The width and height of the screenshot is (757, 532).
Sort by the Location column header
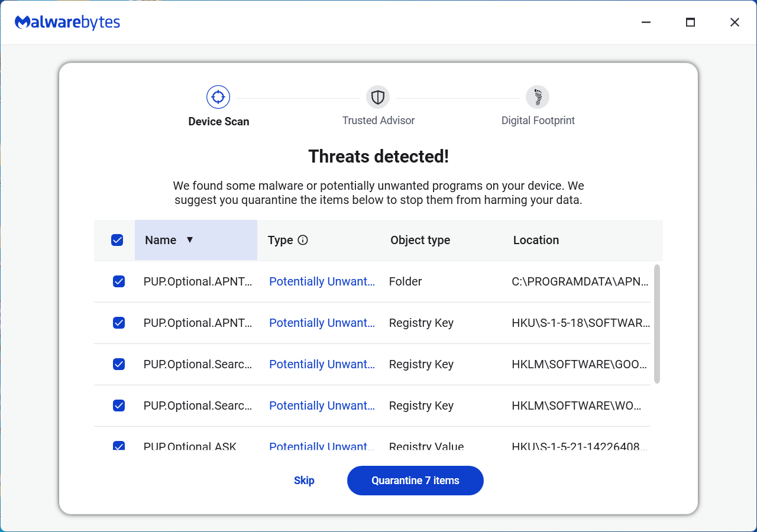pyautogui.click(x=536, y=240)
